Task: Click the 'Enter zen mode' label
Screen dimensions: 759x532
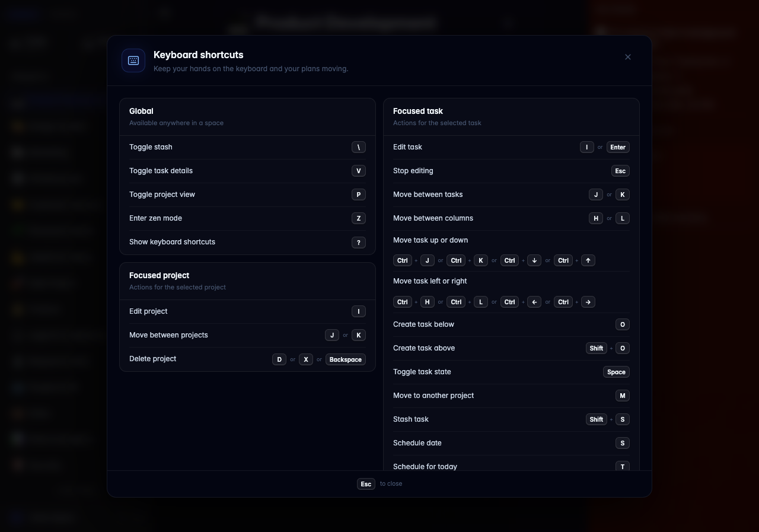Action: click(x=155, y=218)
